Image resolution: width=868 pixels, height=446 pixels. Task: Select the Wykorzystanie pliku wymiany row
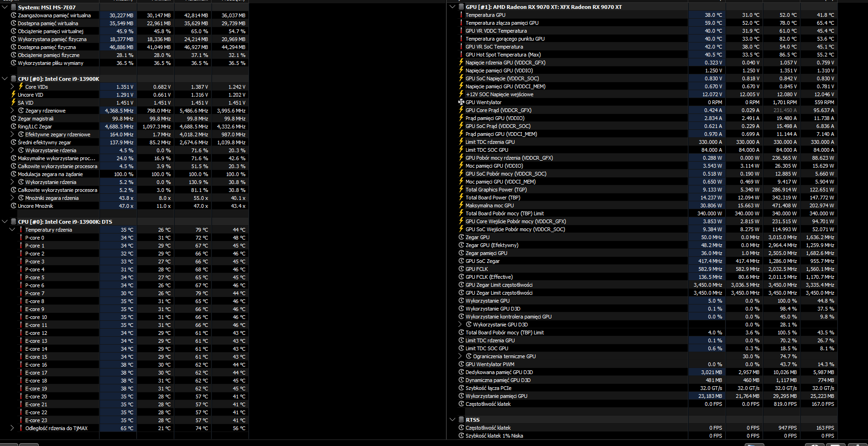(x=125, y=63)
